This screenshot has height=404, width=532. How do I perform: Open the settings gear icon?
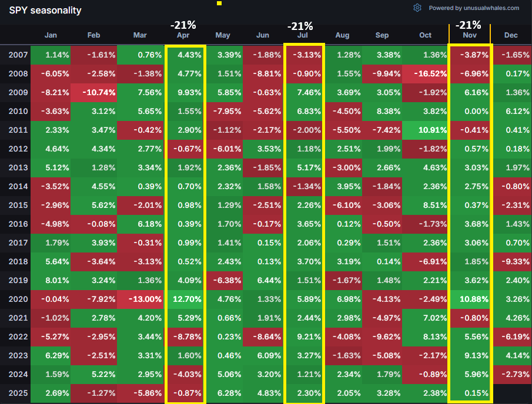point(417,8)
